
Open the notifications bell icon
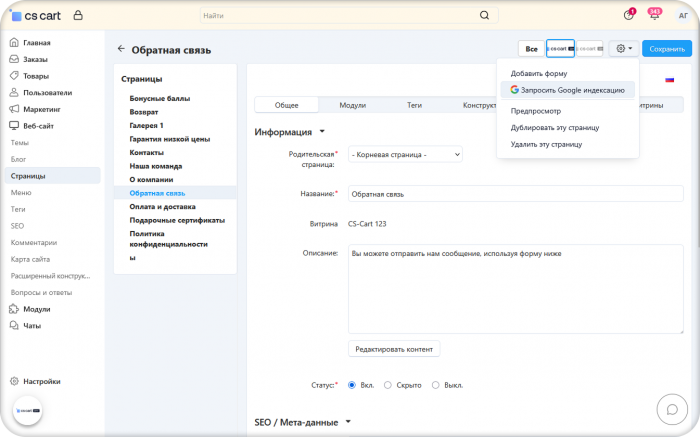[x=654, y=15]
